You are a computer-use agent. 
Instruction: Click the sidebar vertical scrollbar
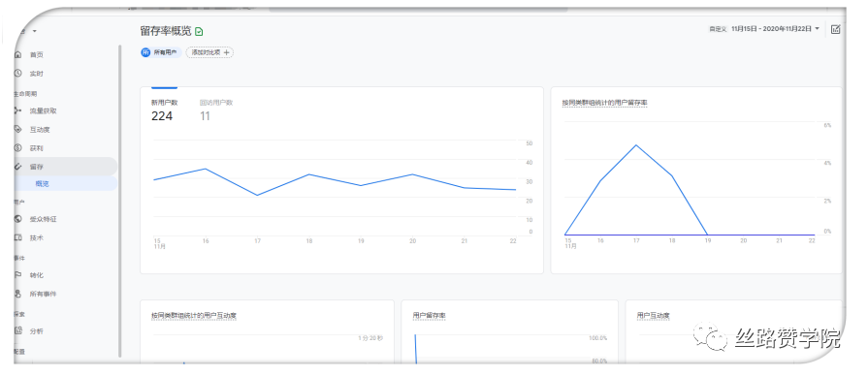point(119,201)
